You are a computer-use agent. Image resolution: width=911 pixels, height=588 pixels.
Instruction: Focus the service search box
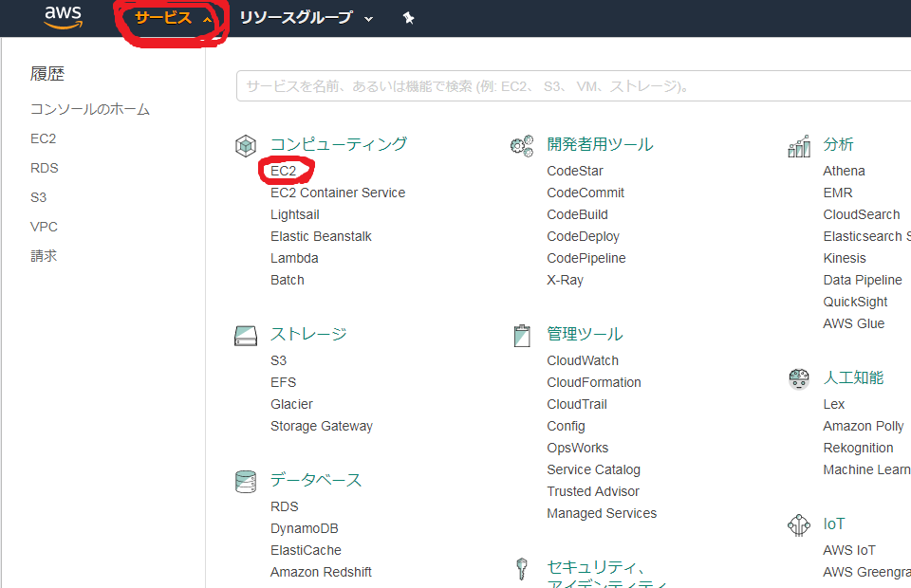point(569,86)
